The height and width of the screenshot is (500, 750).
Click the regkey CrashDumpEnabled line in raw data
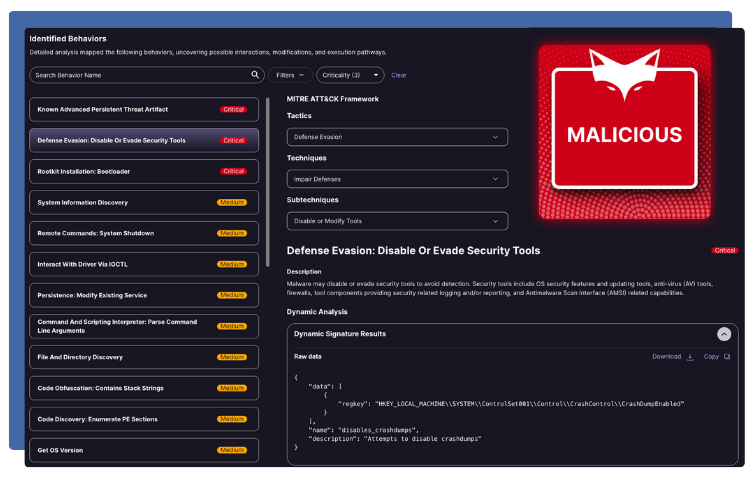[510, 404]
